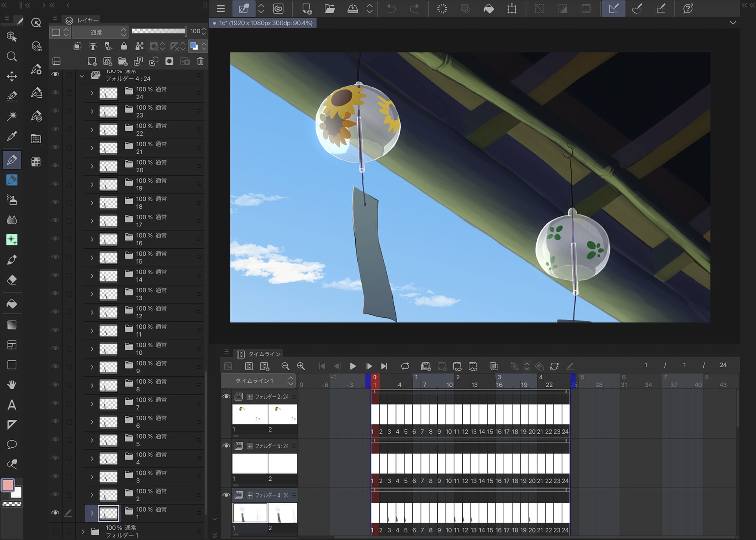This screenshot has height=540, width=756.
Task: Choose the Fill bucket tool
Action: coord(12,304)
